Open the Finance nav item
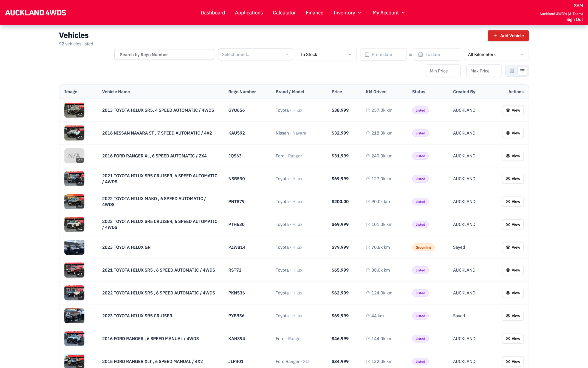Image resolution: width=588 pixels, height=368 pixels. tap(314, 13)
